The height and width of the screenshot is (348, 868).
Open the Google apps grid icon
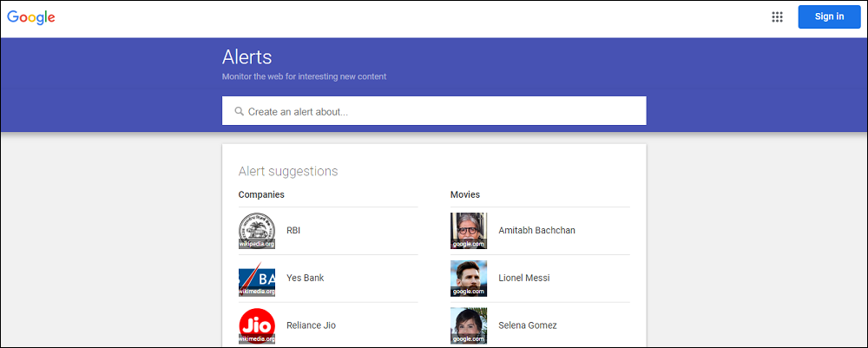777,17
